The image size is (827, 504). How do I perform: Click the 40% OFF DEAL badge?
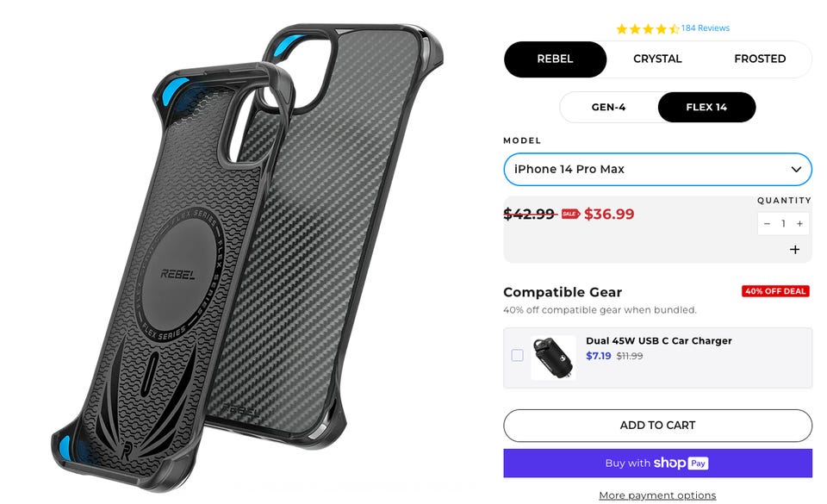tap(775, 291)
